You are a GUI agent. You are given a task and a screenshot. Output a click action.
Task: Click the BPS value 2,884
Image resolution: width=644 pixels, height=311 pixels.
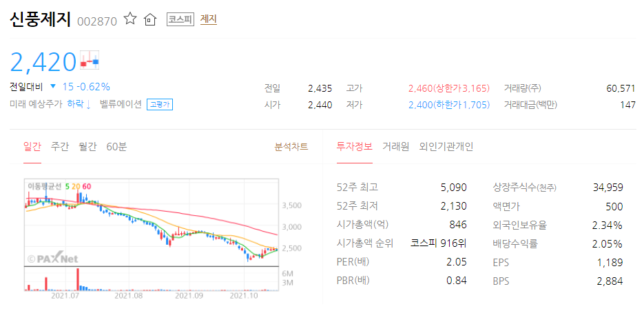click(x=610, y=281)
